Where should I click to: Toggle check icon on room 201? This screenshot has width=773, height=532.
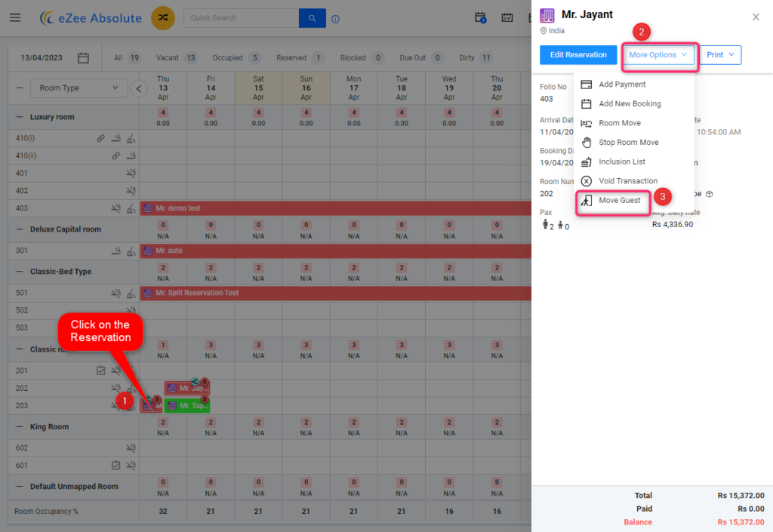click(100, 371)
